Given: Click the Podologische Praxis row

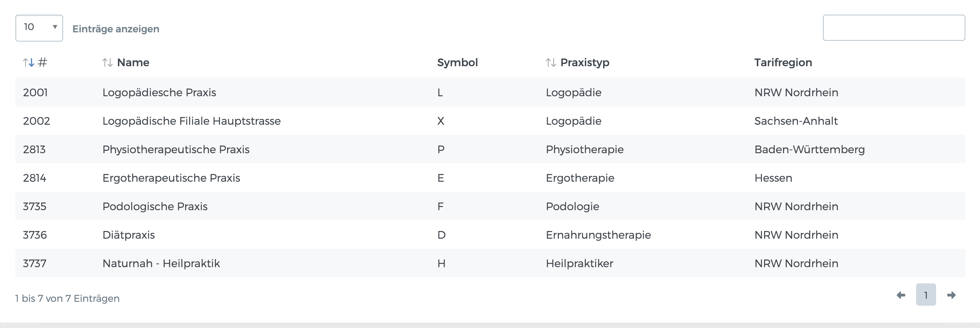Looking at the screenshot, I should tap(155, 206).
